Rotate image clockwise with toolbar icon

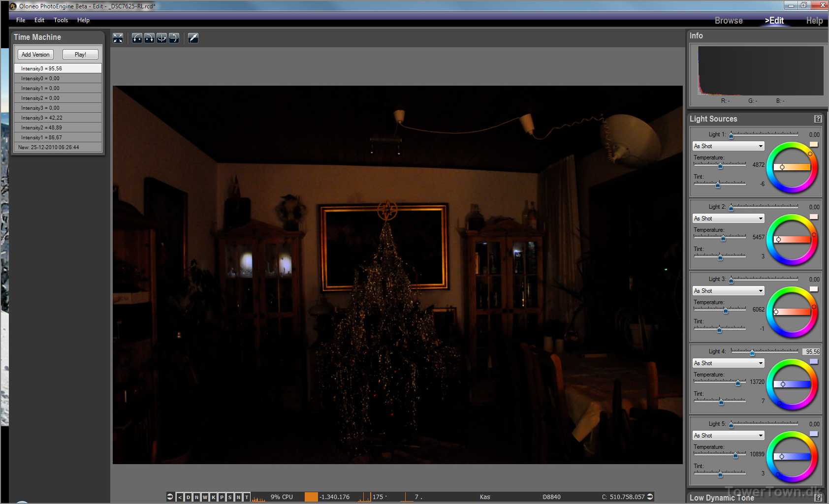click(149, 38)
